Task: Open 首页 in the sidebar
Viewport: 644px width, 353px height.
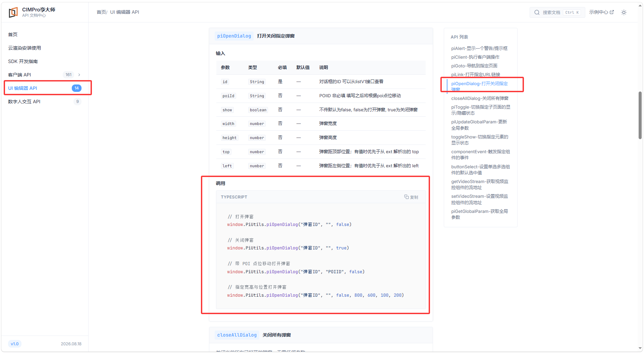Action: pyautogui.click(x=13, y=35)
